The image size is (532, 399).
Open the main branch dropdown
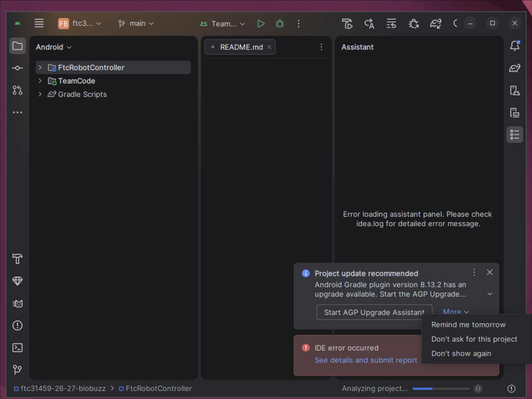pos(136,24)
